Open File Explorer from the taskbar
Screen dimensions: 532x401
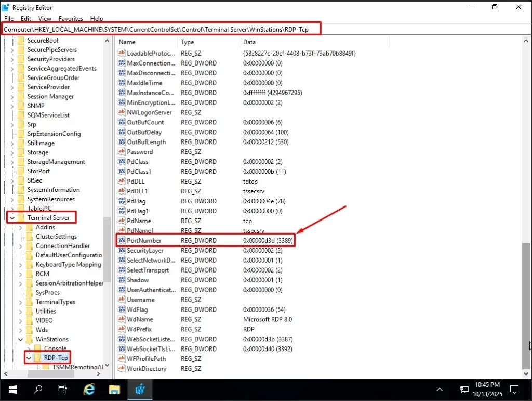tap(114, 389)
